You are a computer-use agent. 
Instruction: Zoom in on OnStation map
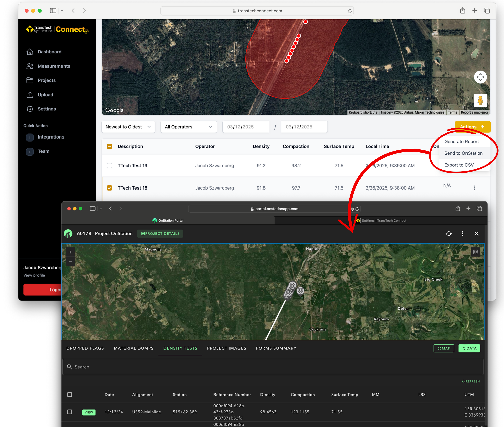(70, 252)
